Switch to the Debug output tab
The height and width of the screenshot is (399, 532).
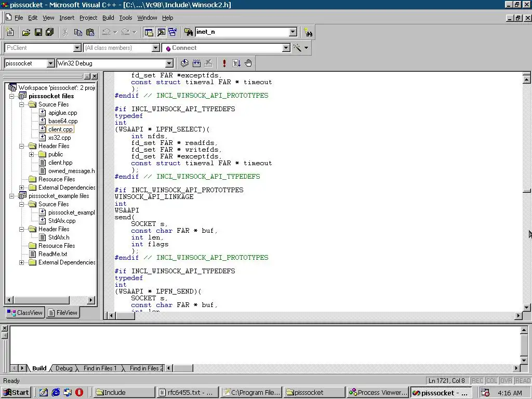64,368
